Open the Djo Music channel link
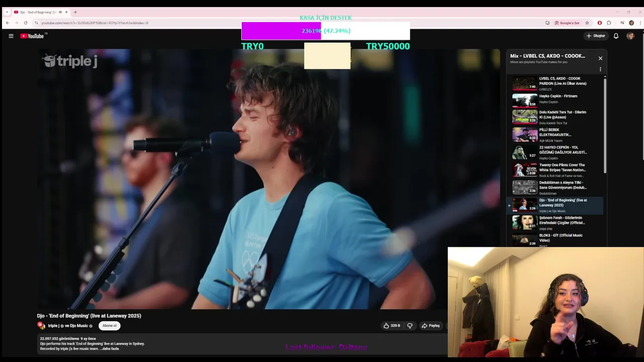 click(79, 326)
